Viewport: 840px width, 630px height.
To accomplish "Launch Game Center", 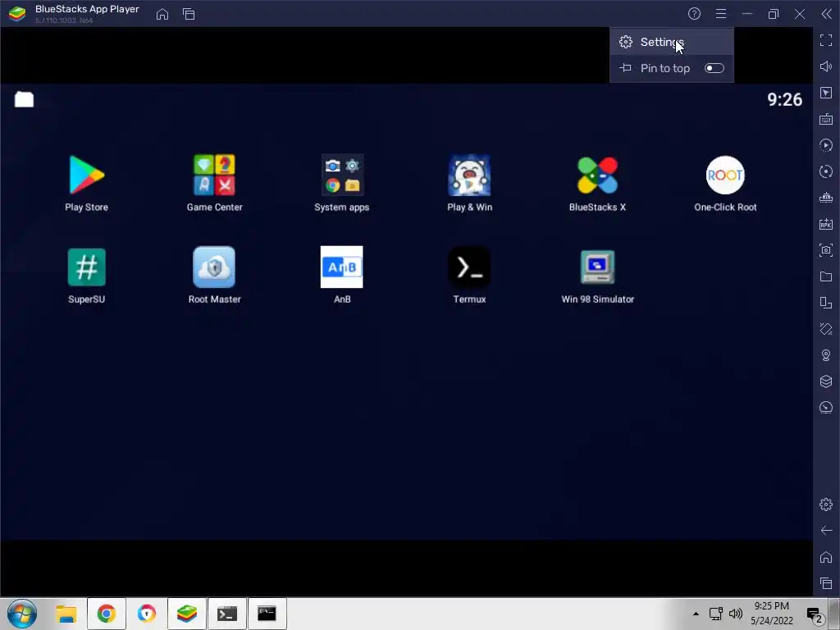I will (x=214, y=176).
